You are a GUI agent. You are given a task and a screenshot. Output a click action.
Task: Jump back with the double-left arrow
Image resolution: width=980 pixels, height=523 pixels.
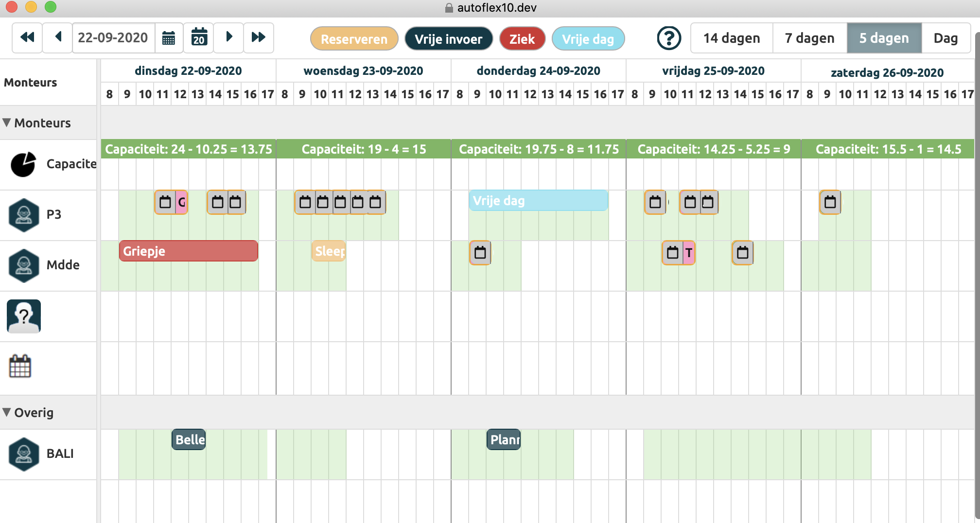click(x=27, y=37)
